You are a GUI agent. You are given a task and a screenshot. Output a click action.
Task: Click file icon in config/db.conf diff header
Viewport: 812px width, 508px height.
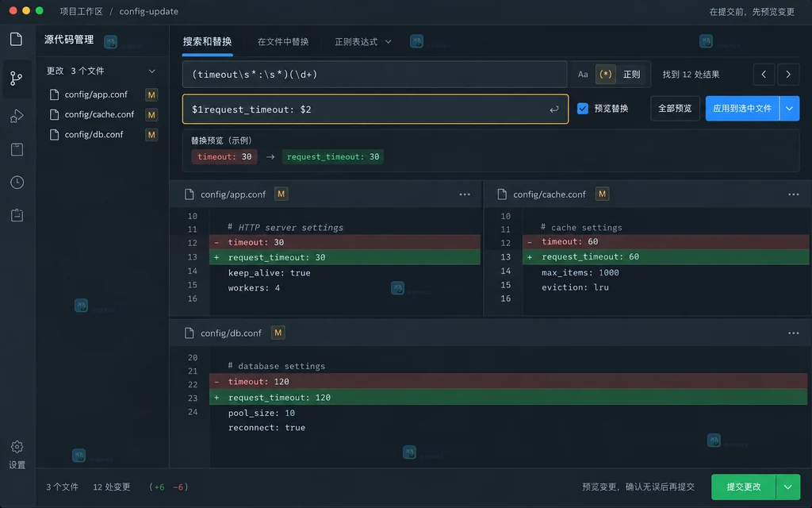pyautogui.click(x=189, y=333)
